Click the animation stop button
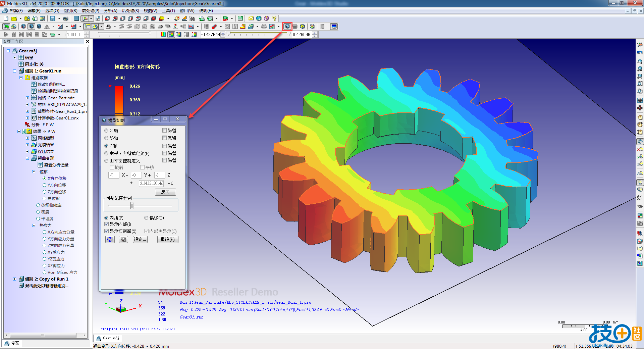The width and height of the screenshot is (644, 349). click(37, 34)
